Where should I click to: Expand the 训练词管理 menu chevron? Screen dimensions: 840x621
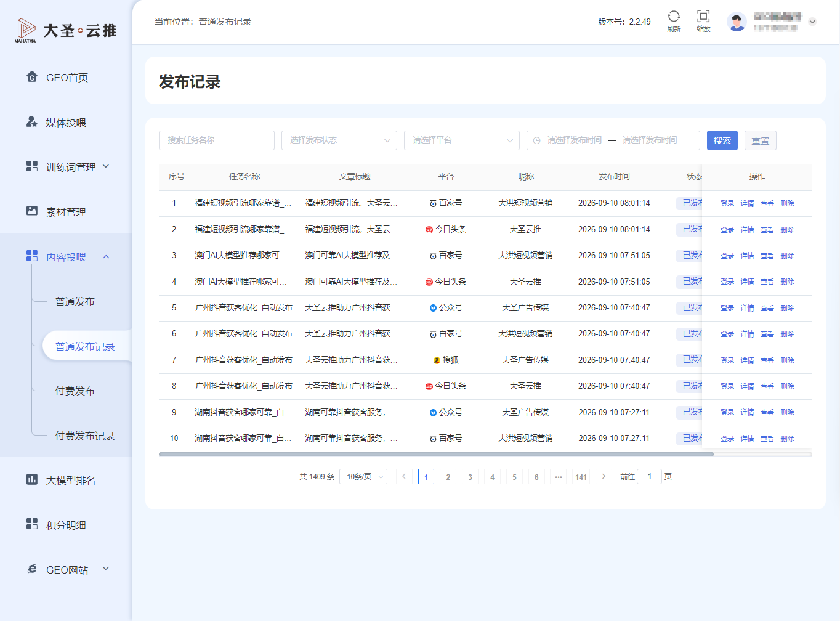(x=106, y=166)
